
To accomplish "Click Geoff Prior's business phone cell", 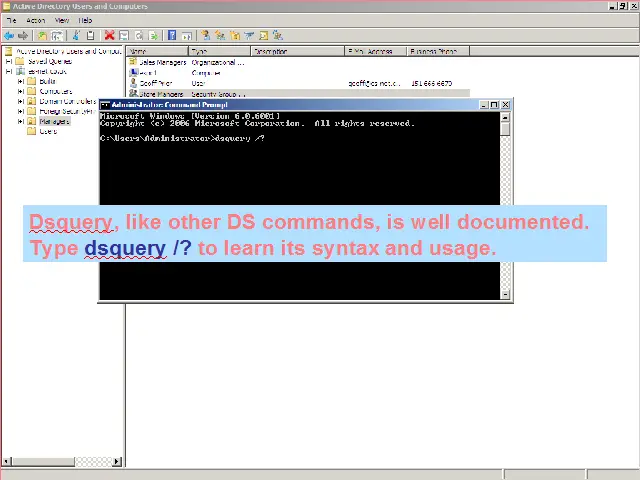I will (432, 83).
